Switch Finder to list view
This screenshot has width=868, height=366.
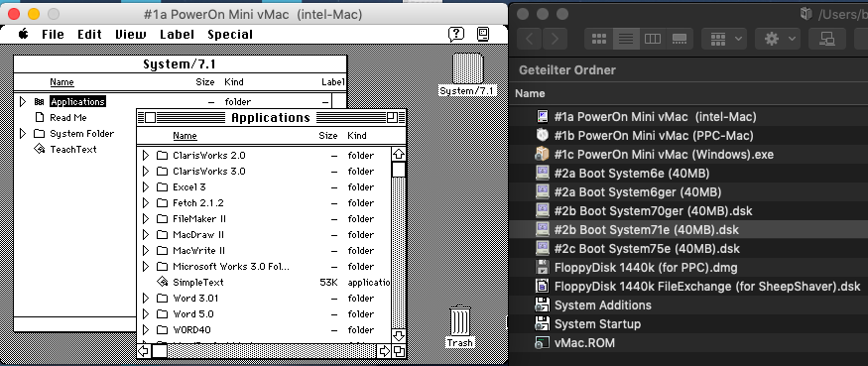click(626, 39)
